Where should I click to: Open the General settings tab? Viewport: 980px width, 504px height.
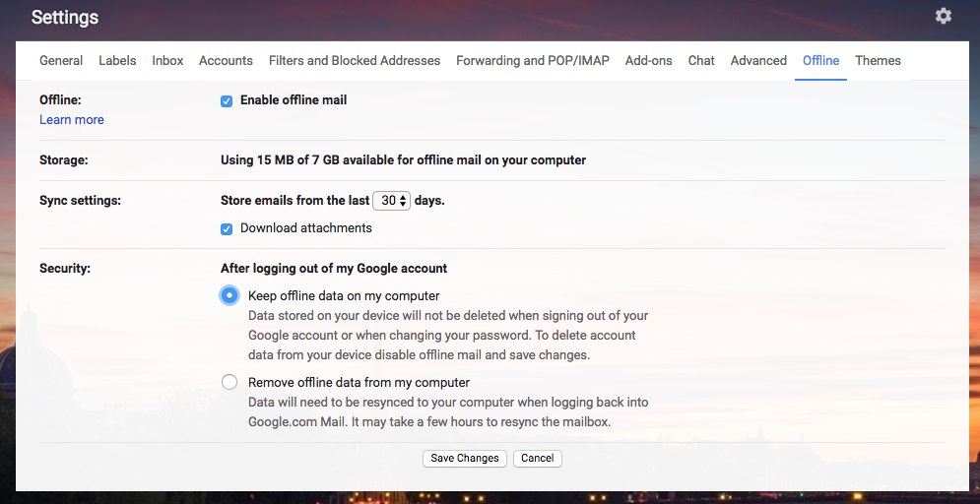[x=61, y=61]
